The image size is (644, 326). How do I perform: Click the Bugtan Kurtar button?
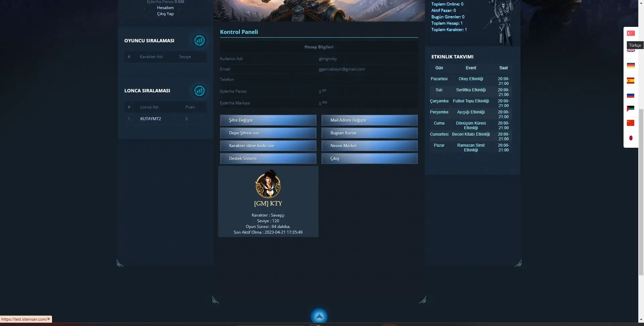pyautogui.click(x=369, y=133)
